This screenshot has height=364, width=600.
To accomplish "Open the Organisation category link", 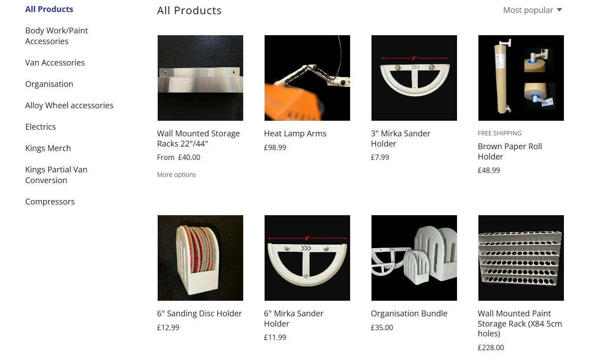I will click(49, 84).
